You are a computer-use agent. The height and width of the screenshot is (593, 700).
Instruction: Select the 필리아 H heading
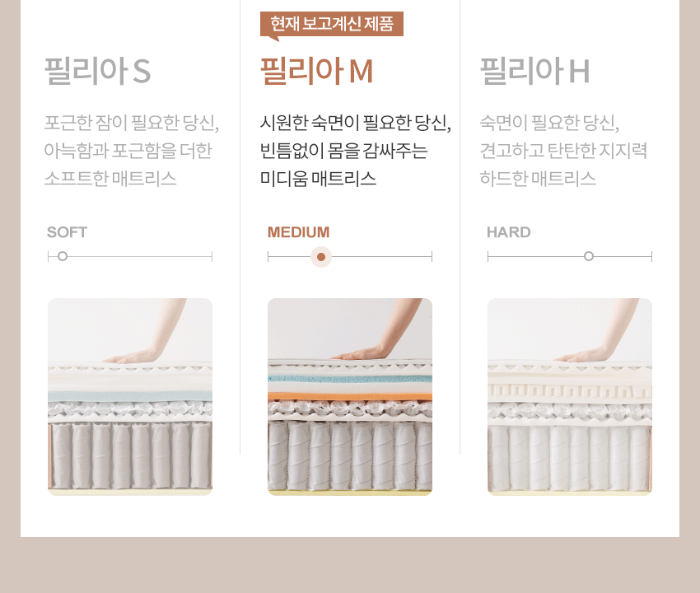coord(534,71)
